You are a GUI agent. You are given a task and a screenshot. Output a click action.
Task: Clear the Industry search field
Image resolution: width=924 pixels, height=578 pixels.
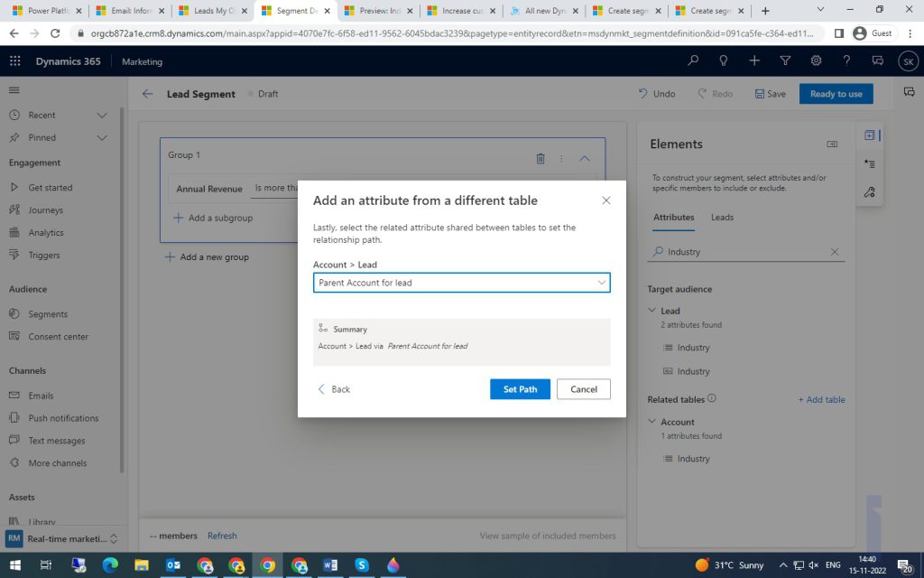pos(835,252)
